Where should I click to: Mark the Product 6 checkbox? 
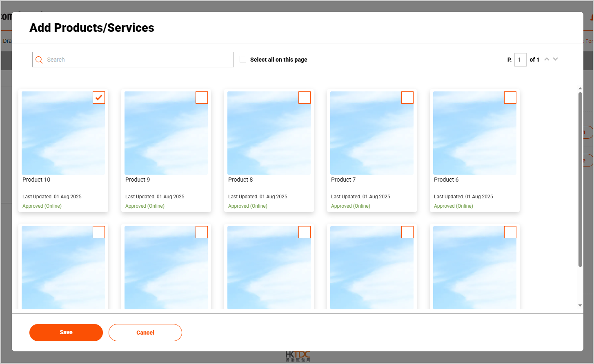coord(510,98)
